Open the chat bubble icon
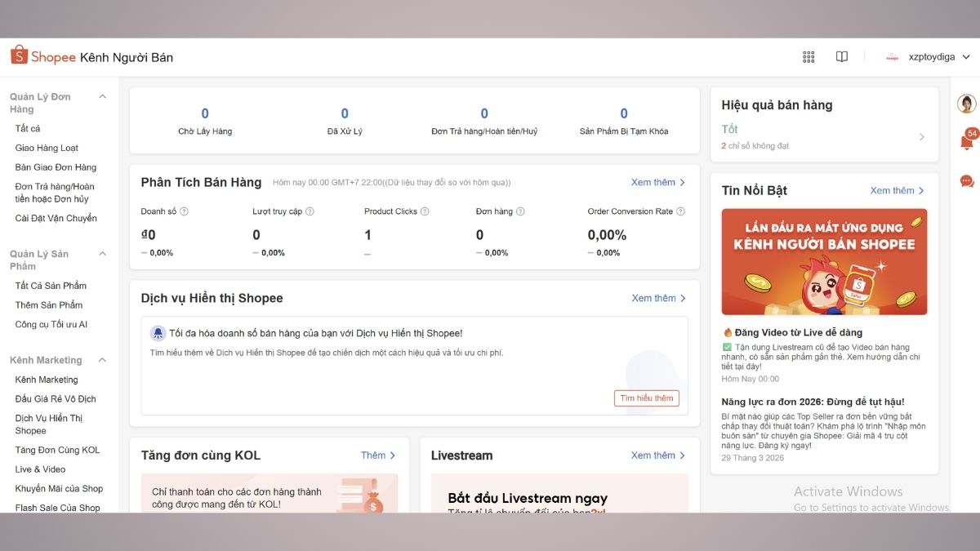The height and width of the screenshot is (551, 980). click(967, 181)
